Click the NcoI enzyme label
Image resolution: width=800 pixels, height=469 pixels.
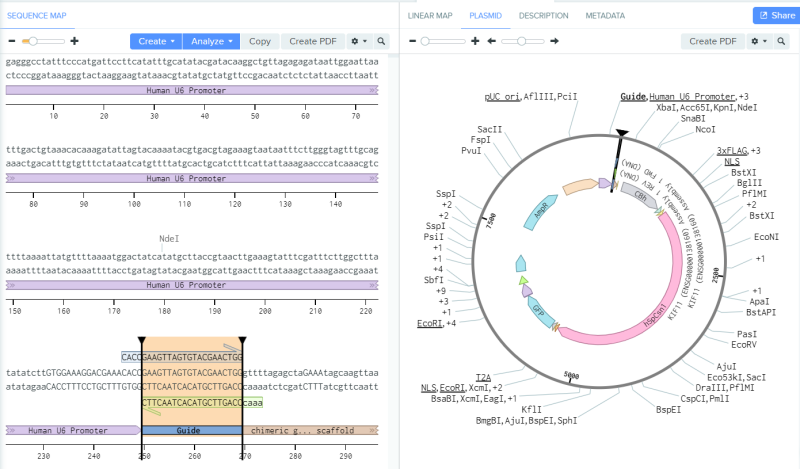click(705, 130)
